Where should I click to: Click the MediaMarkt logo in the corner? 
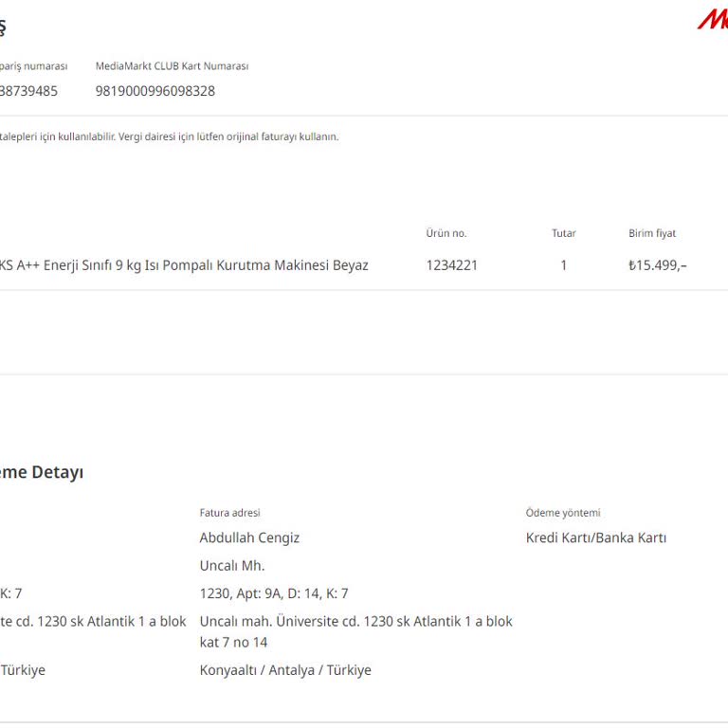click(x=713, y=20)
